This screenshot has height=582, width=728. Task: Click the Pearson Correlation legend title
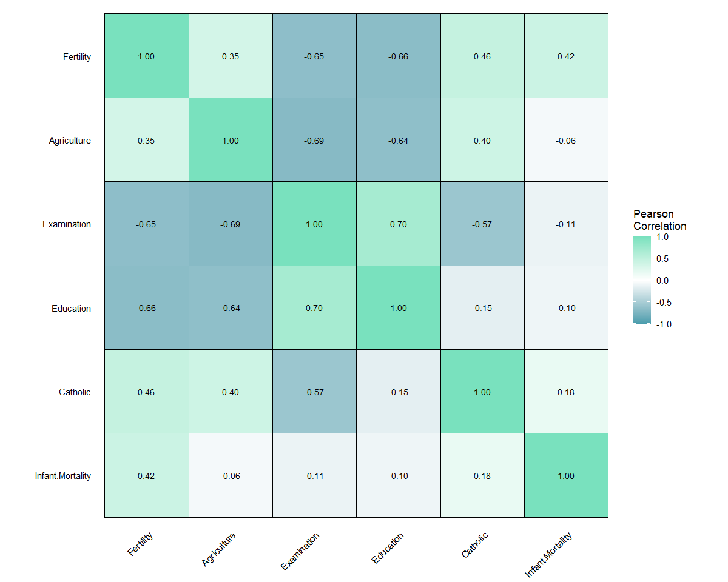pyautogui.click(x=659, y=220)
